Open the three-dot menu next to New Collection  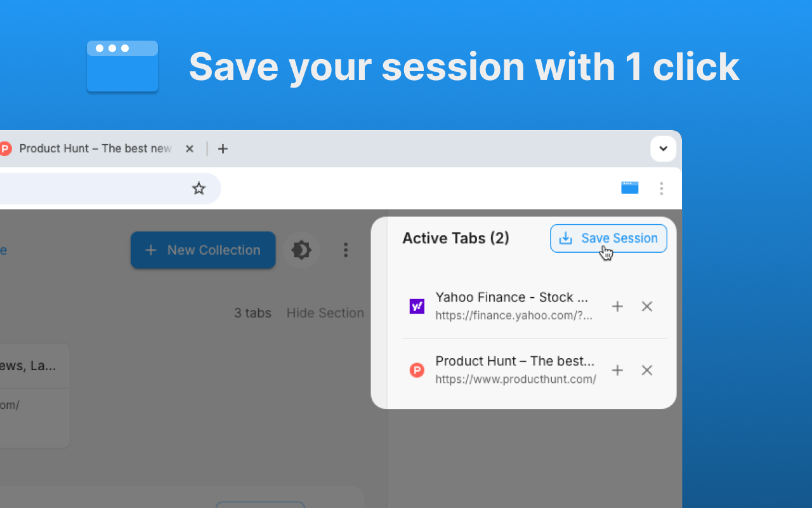coord(346,250)
